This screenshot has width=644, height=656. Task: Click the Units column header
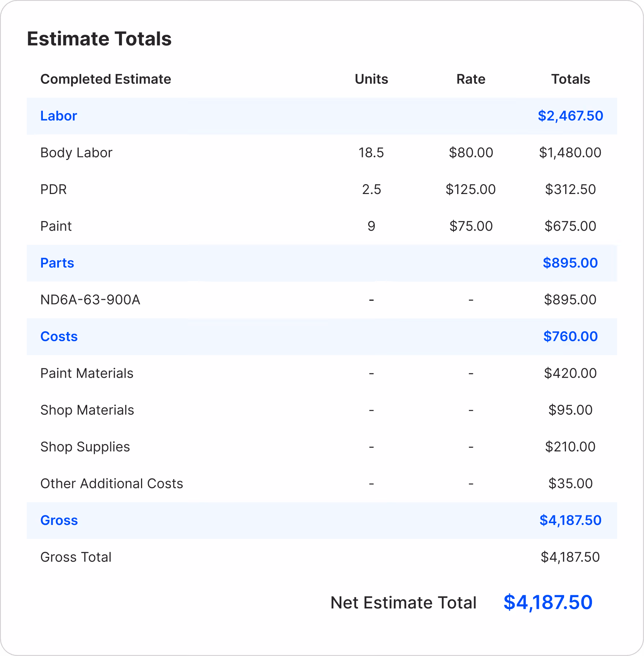coord(371,79)
